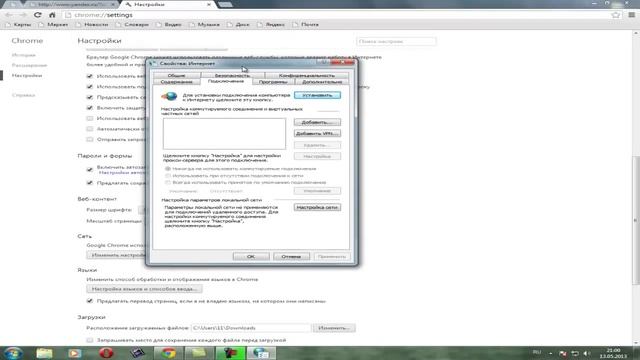Viewport: 640px width, 360px height.
Task: Open the Home page icon
Action: pos(52,15)
